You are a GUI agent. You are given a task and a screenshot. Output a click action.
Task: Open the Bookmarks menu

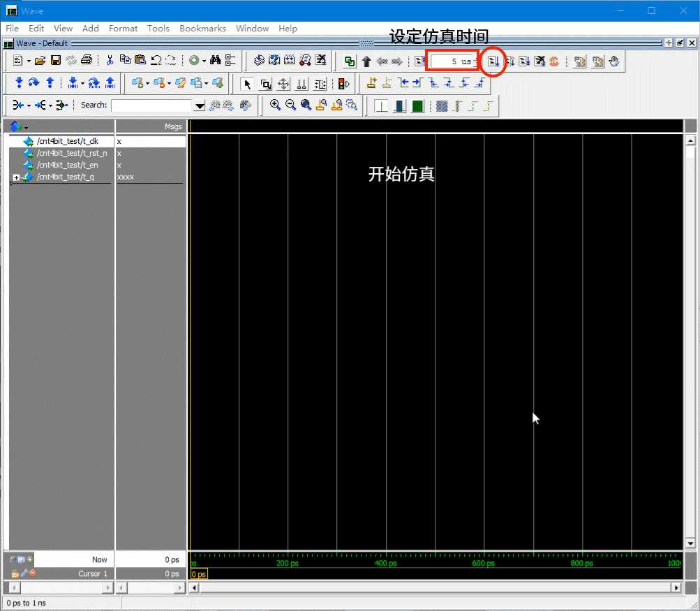click(202, 28)
